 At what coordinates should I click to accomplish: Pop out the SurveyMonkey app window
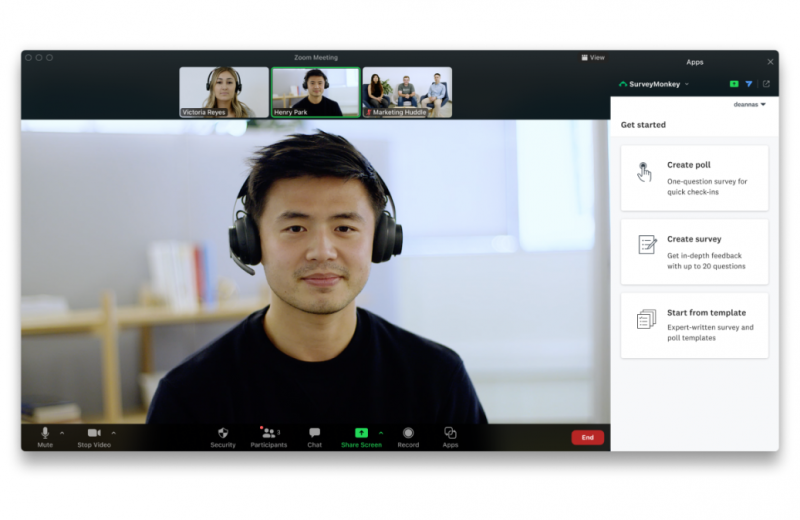pos(766,84)
